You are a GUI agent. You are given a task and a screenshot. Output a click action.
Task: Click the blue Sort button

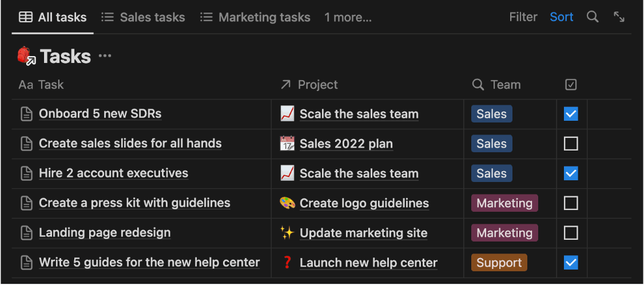[561, 17]
